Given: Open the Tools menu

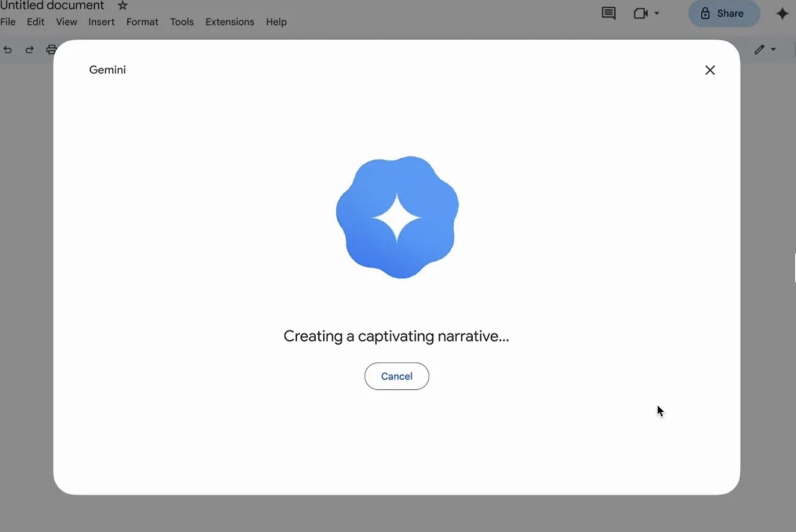Looking at the screenshot, I should [x=181, y=22].
